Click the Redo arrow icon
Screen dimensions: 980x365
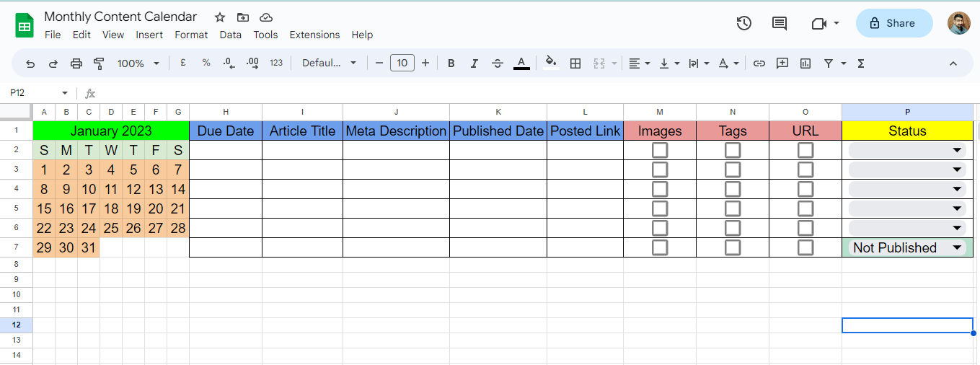click(x=53, y=63)
